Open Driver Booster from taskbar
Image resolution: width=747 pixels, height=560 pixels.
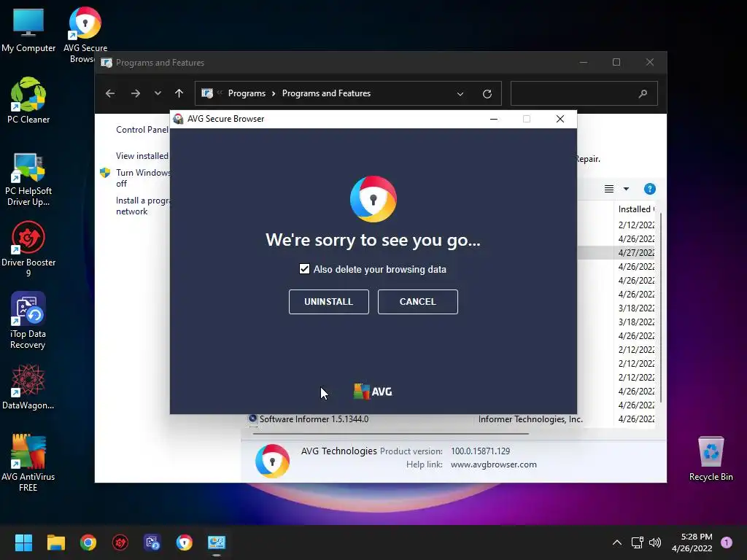point(120,542)
